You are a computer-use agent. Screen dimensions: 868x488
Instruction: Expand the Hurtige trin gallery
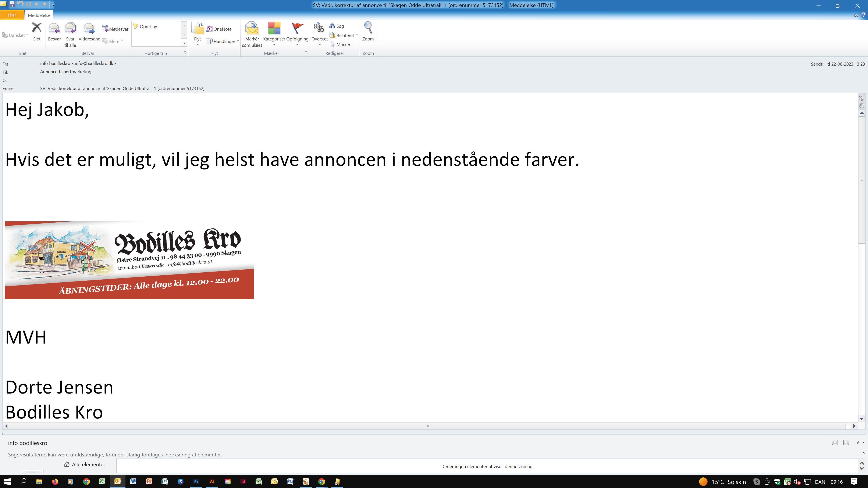click(x=184, y=43)
